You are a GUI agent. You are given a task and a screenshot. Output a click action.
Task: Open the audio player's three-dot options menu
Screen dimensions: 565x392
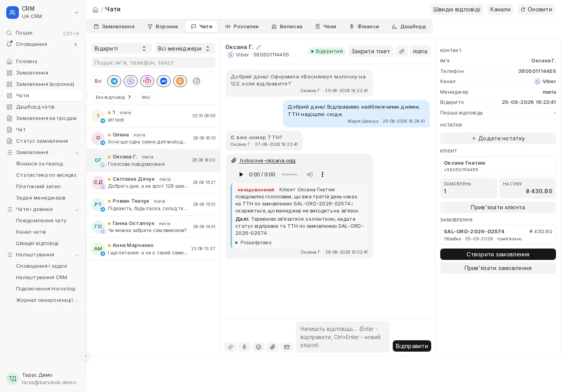323,174
